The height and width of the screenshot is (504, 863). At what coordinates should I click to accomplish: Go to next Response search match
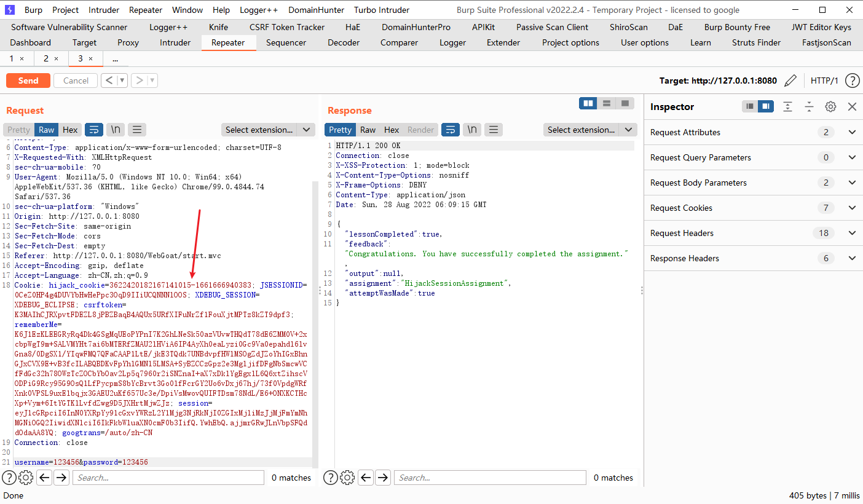(383, 478)
